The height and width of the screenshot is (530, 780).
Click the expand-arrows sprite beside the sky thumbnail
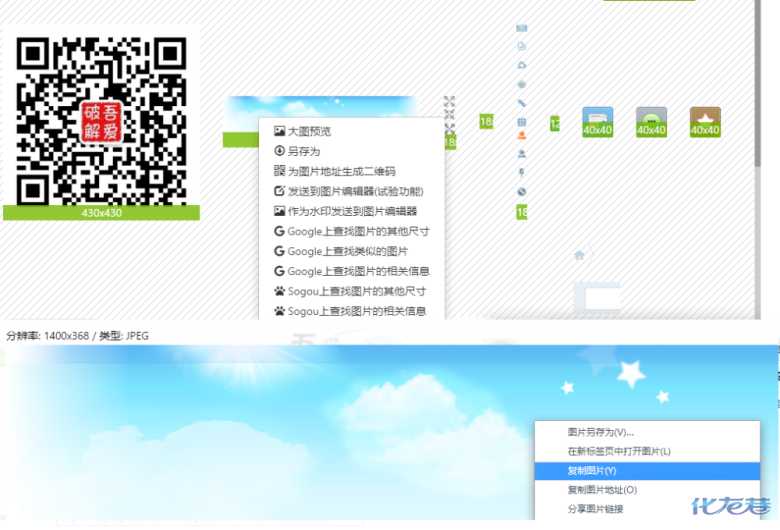tap(449, 115)
